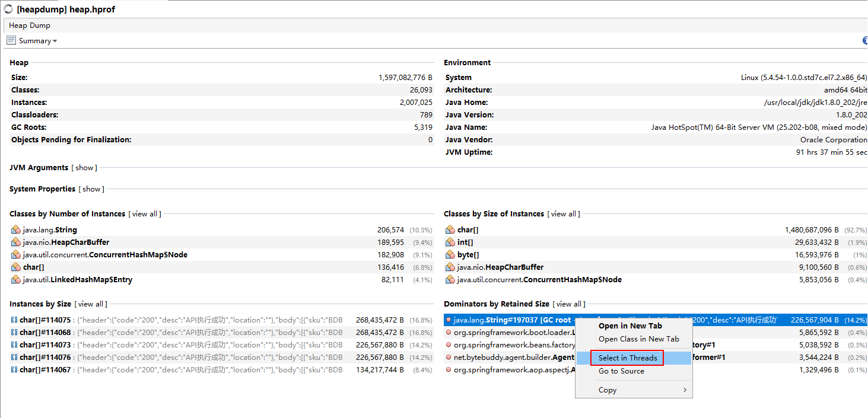This screenshot has height=418, width=868.
Task: Click the Summary view icon
Action: [11, 40]
